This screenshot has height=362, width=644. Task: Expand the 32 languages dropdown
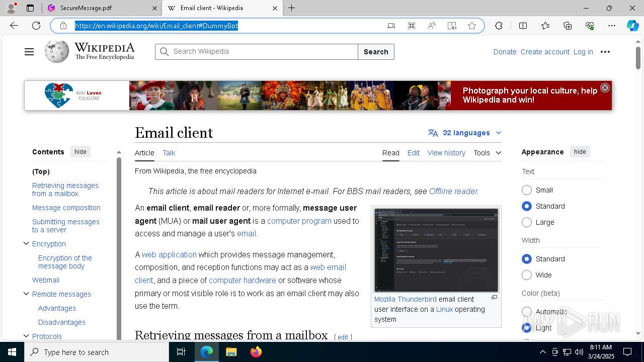pos(465,133)
